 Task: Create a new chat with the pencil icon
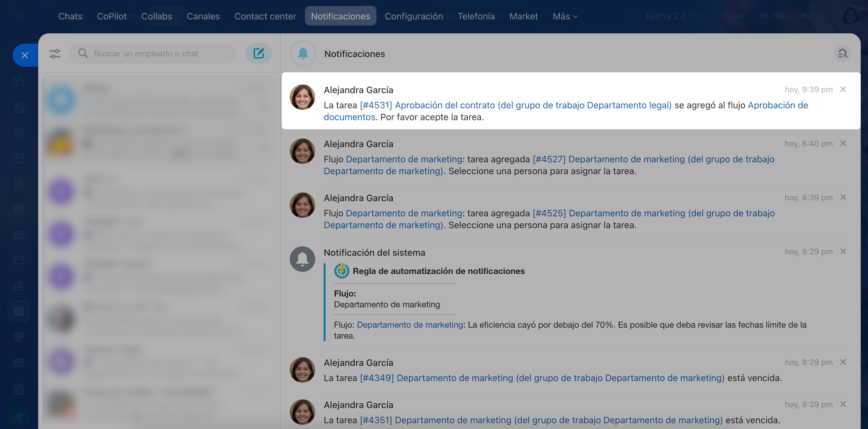[x=259, y=53]
